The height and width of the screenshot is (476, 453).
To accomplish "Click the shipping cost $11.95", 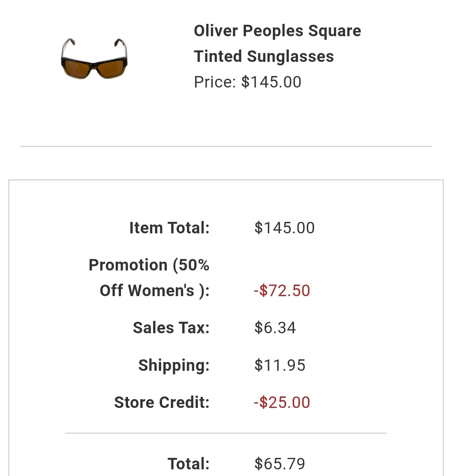I will click(x=279, y=365).
